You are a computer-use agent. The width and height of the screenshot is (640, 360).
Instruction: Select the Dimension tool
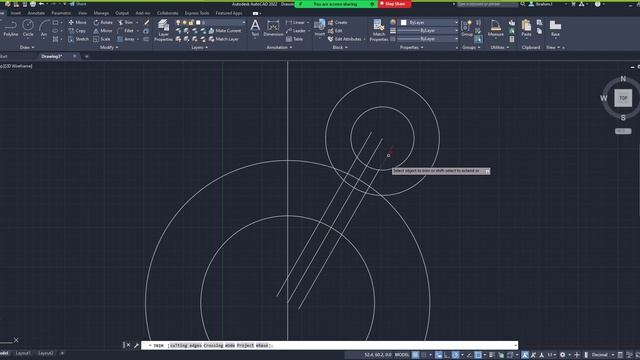273,28
